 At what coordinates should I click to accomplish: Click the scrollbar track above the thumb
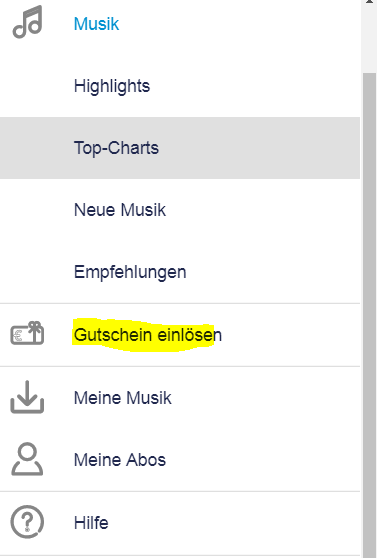369,39
